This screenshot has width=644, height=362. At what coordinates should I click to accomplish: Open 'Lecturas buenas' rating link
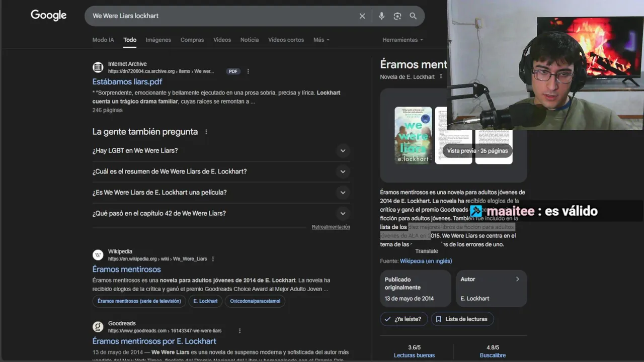point(414,355)
